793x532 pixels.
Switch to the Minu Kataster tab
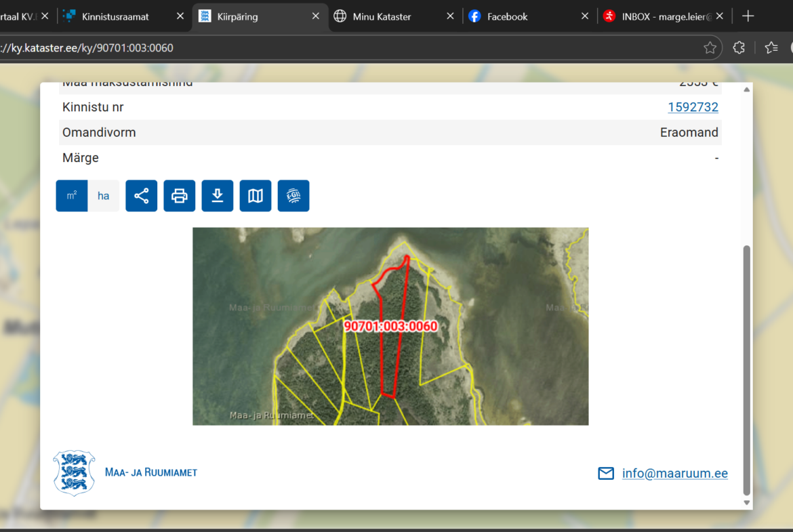[x=382, y=16]
